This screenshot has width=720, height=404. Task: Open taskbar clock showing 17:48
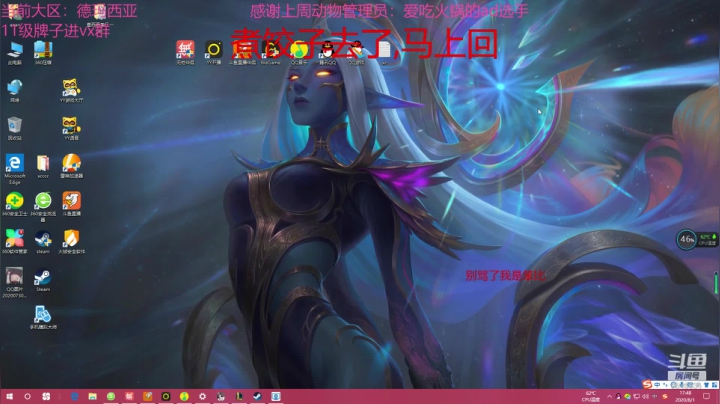pyautogui.click(x=685, y=397)
